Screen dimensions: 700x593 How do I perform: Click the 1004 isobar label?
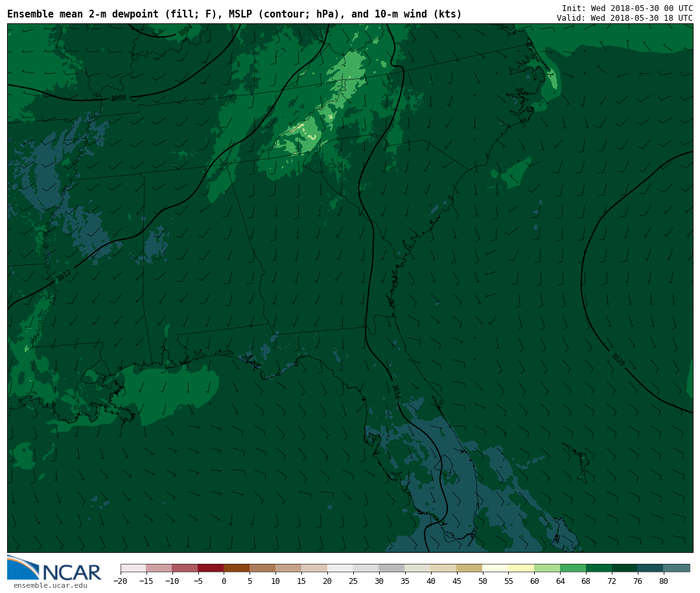[x=185, y=30]
